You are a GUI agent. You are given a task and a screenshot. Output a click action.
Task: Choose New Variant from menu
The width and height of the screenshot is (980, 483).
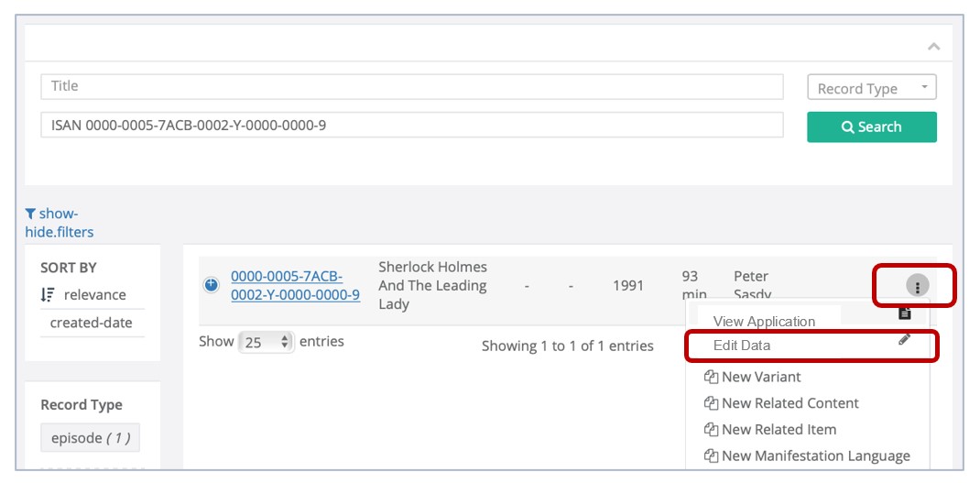coord(753,377)
